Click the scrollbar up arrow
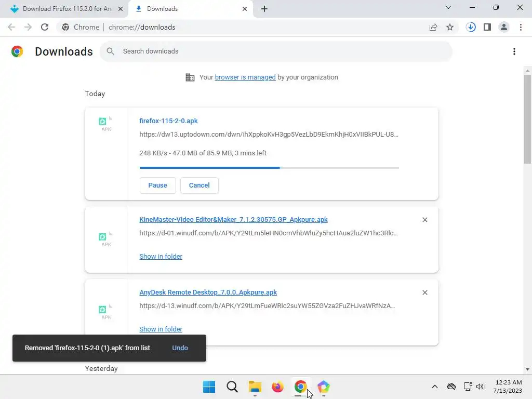This screenshot has width=532, height=399. click(x=527, y=71)
